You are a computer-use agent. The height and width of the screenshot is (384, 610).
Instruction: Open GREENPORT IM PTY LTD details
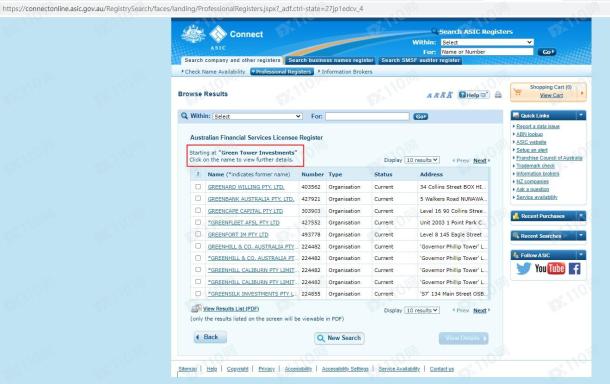(238, 235)
